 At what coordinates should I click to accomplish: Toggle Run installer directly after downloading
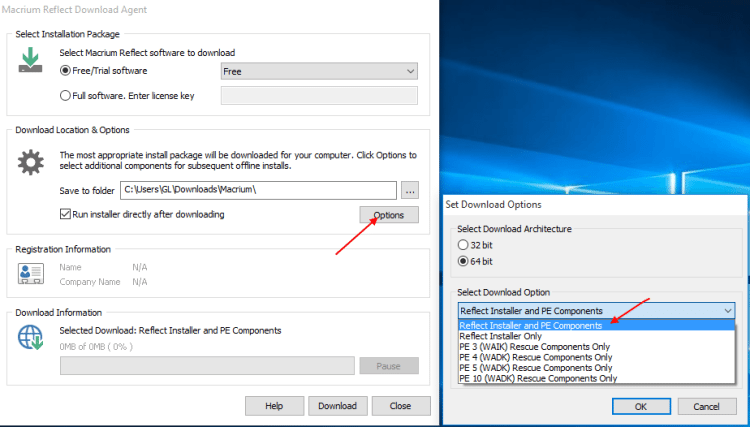coord(142,214)
